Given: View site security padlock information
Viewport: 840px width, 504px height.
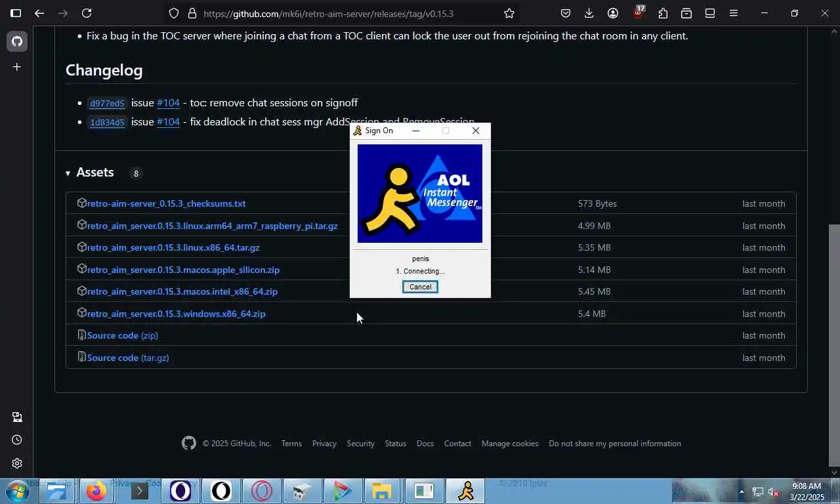Looking at the screenshot, I should coord(192,13).
